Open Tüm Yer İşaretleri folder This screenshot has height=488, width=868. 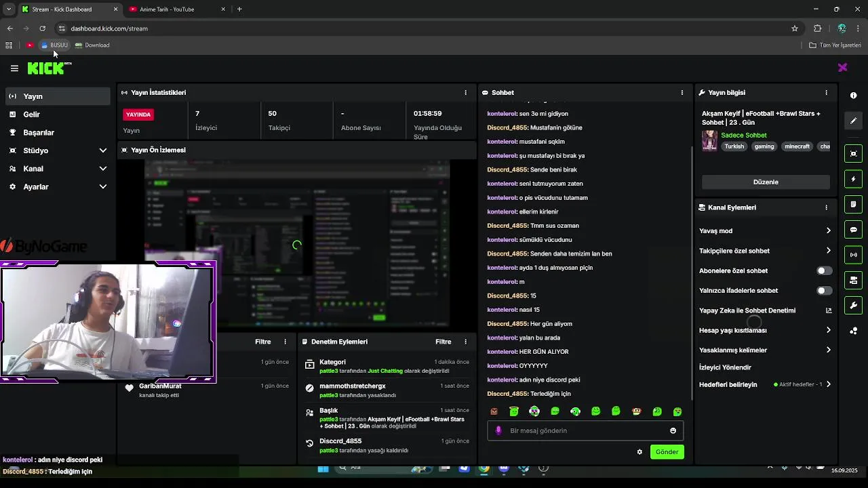coord(835,45)
